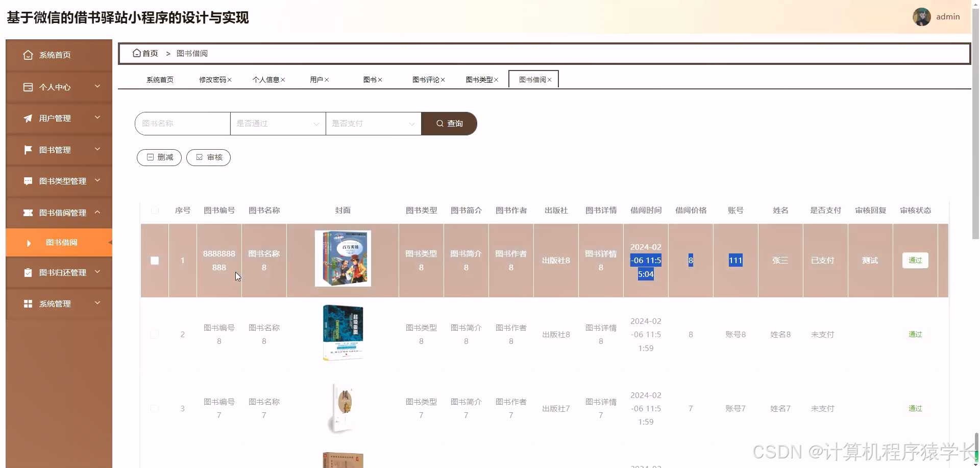Switch to the 个人信息 tab
Screen dimensions: 980x468
click(265, 80)
